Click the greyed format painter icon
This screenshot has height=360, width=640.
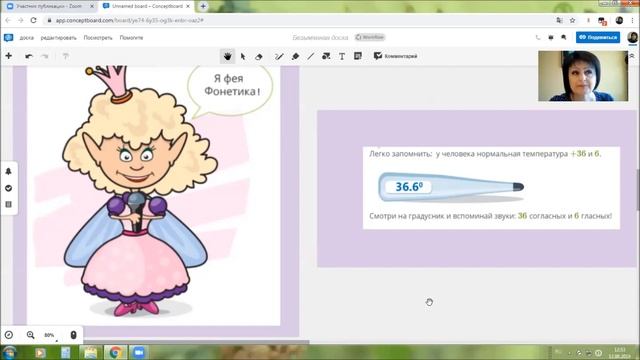click(x=65, y=56)
